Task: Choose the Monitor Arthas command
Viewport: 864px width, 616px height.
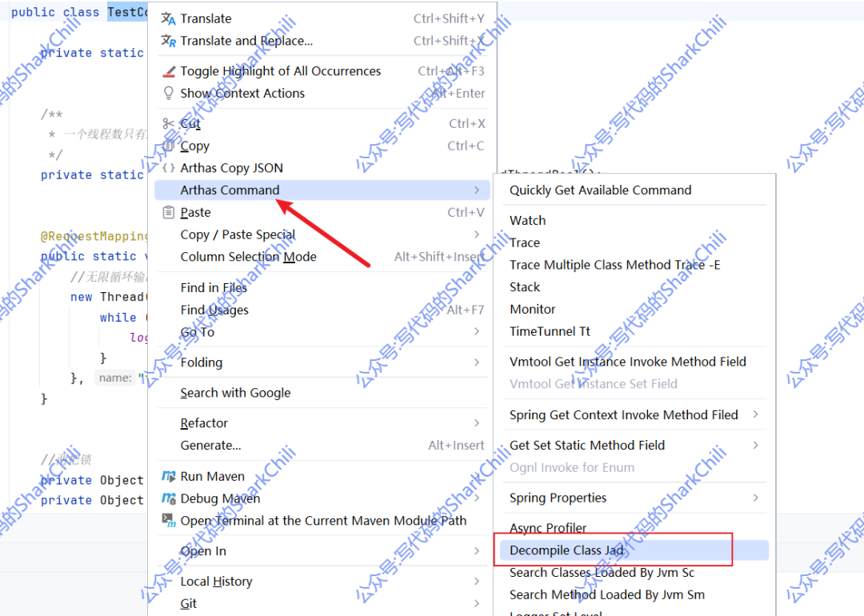Action: [634, 309]
